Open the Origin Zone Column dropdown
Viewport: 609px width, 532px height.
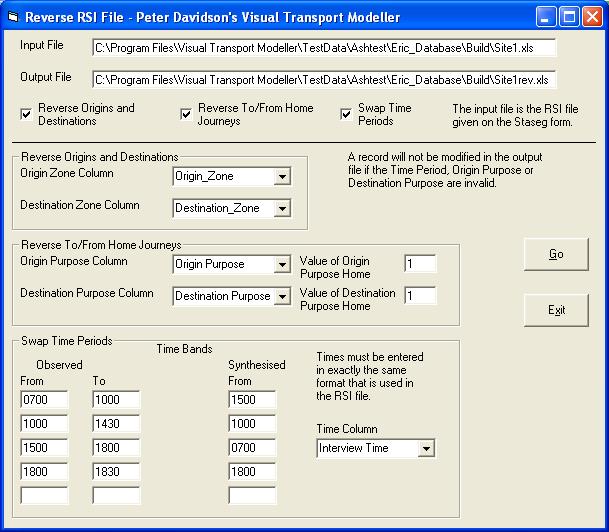coord(282,177)
